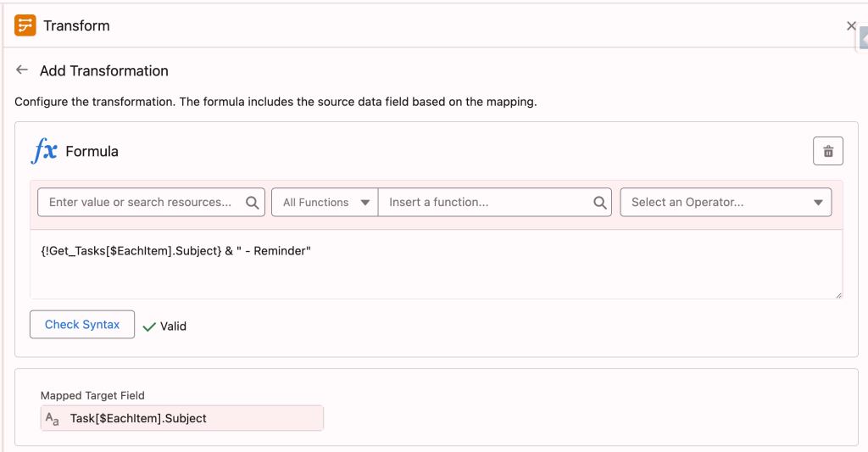Click the Aa text type icon
The width and height of the screenshot is (868, 452).
[53, 418]
